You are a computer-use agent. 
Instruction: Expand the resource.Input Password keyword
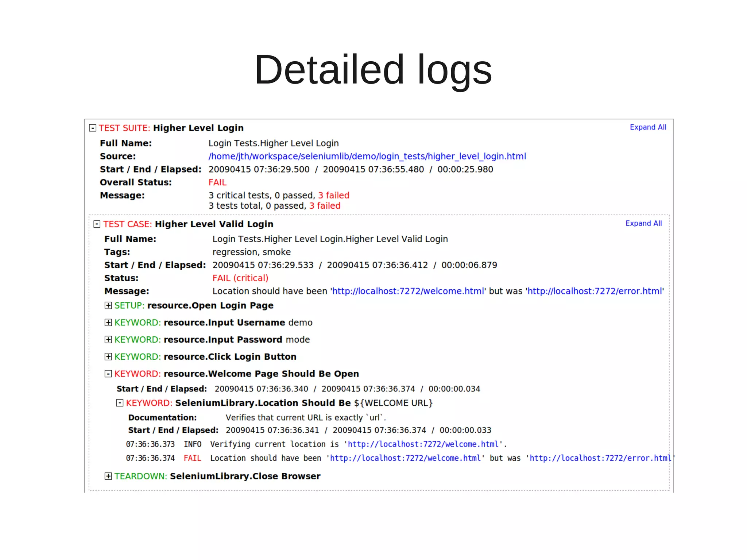(108, 340)
